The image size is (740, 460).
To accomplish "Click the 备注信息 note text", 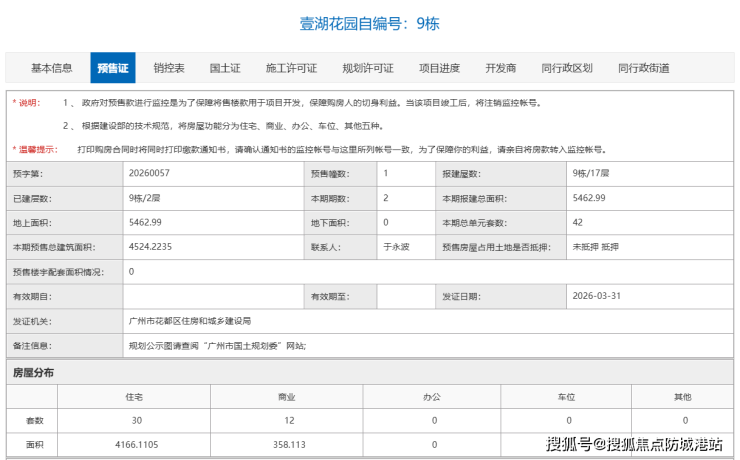I will click(218, 346).
